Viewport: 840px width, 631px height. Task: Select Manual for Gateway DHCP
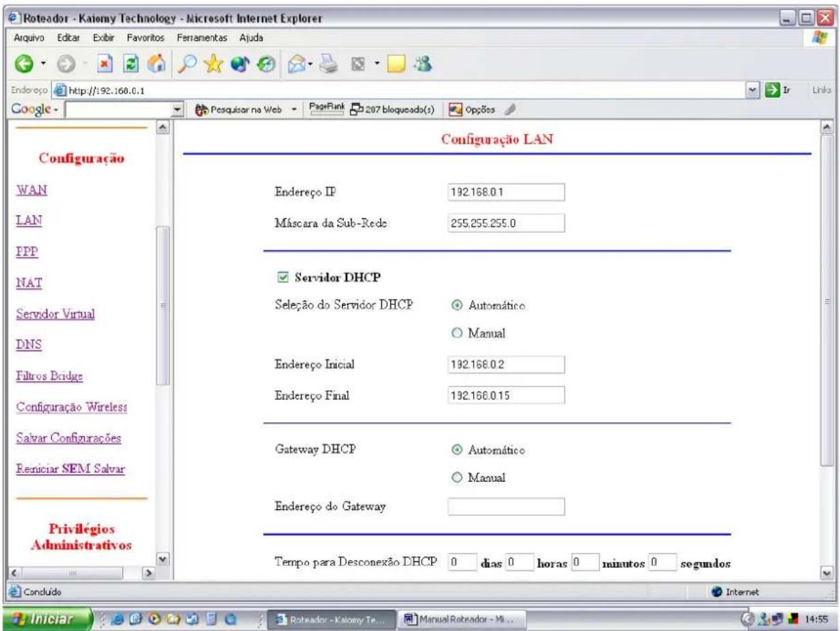pos(457,479)
